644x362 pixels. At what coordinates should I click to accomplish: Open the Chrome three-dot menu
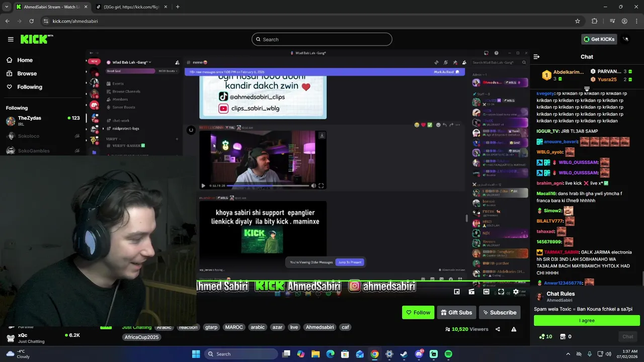coord(637,21)
